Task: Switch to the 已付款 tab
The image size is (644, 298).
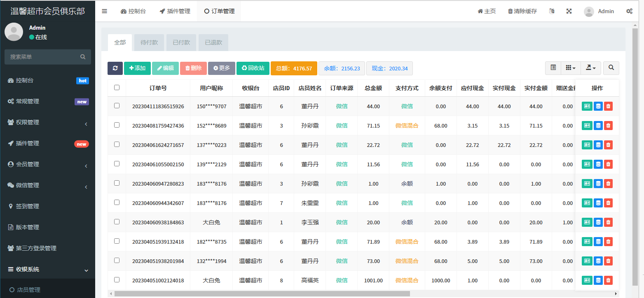Action: pos(181,42)
